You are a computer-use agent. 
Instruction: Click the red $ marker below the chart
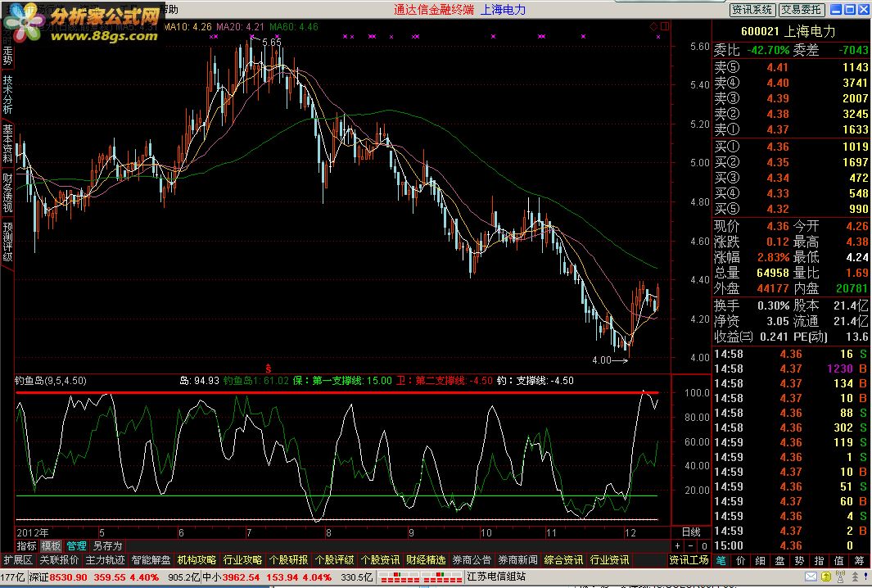click(268, 369)
